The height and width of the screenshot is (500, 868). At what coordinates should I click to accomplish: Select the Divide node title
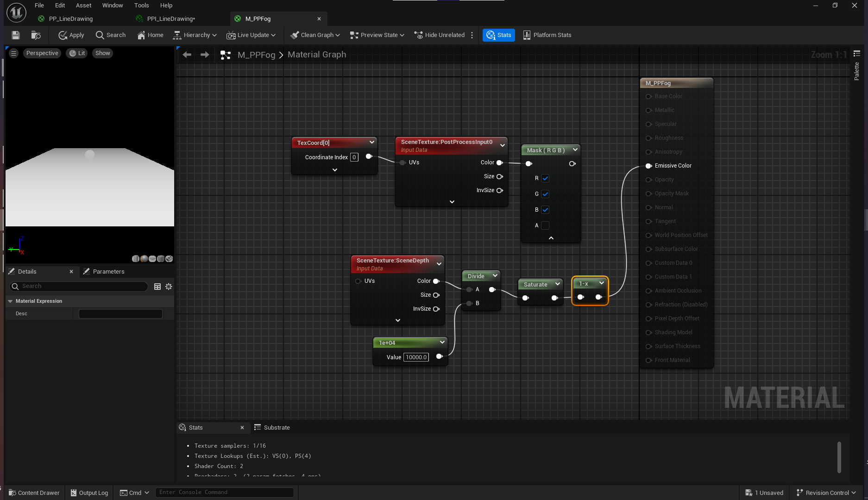(476, 276)
